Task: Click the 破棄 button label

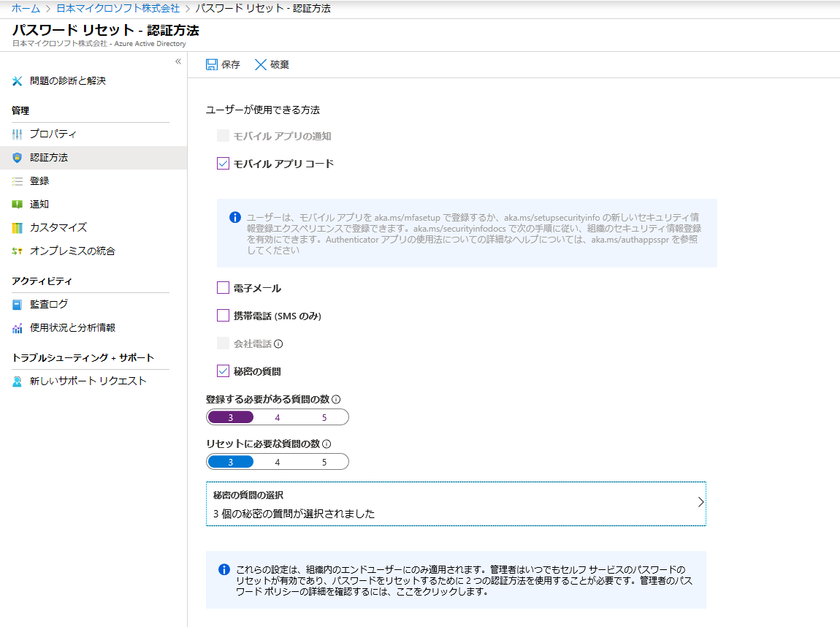Action: 280,65
